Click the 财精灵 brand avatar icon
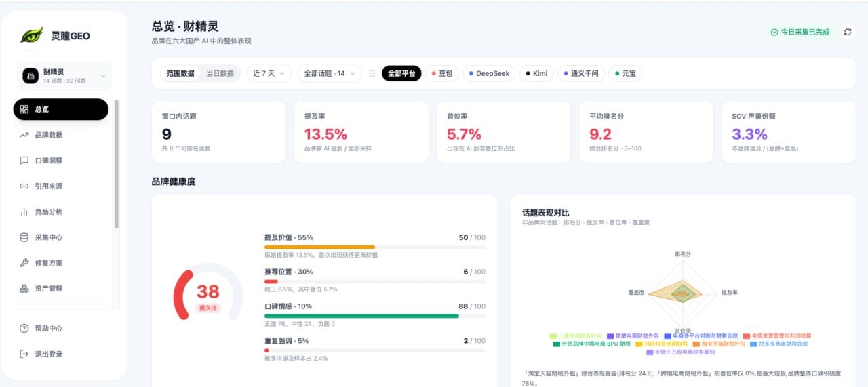Viewport: 868px width, 387px height. click(30, 76)
